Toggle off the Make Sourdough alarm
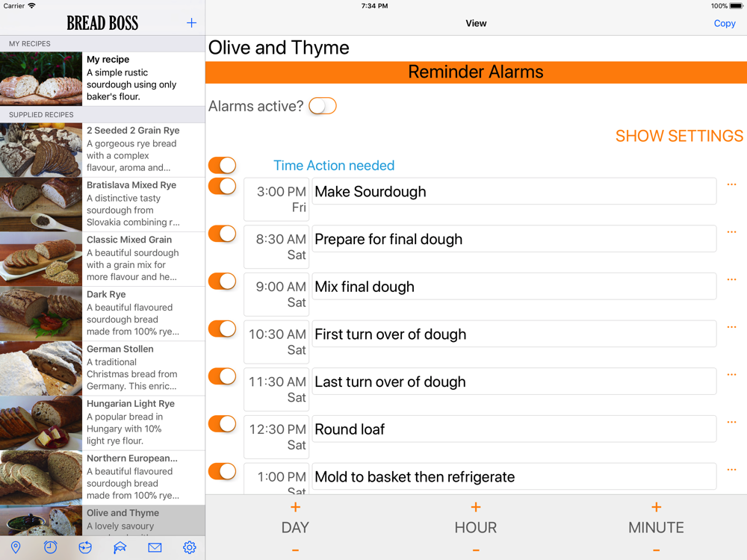This screenshot has width=747, height=560. coord(222,186)
